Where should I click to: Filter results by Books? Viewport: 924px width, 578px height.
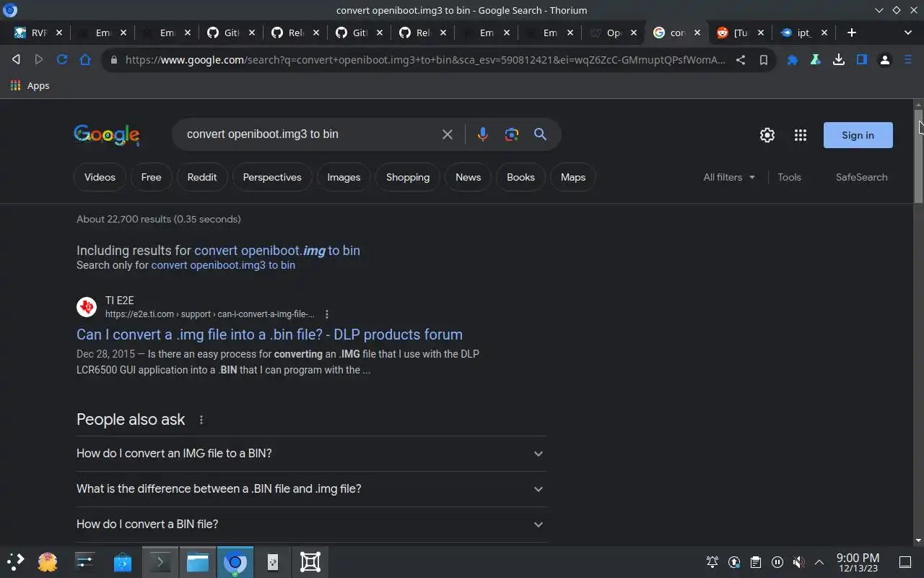tap(520, 177)
